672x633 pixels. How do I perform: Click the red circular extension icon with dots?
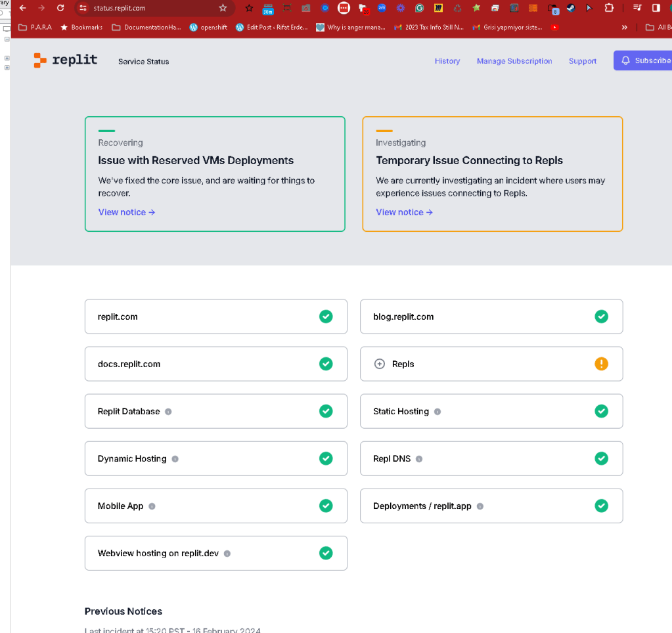click(x=344, y=8)
